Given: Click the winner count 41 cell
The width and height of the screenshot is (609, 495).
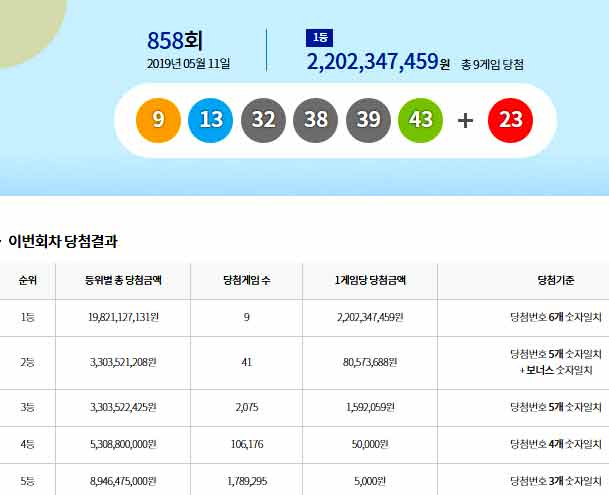Looking at the screenshot, I should click(247, 363).
